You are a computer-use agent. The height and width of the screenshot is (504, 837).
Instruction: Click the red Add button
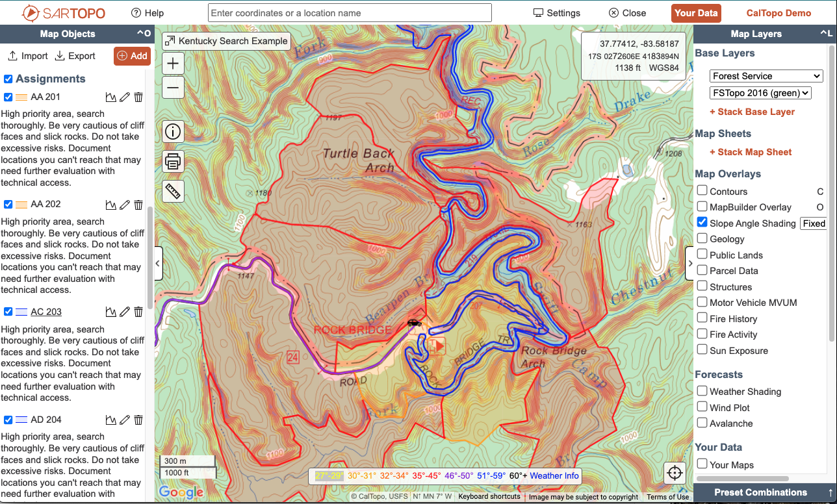(132, 56)
